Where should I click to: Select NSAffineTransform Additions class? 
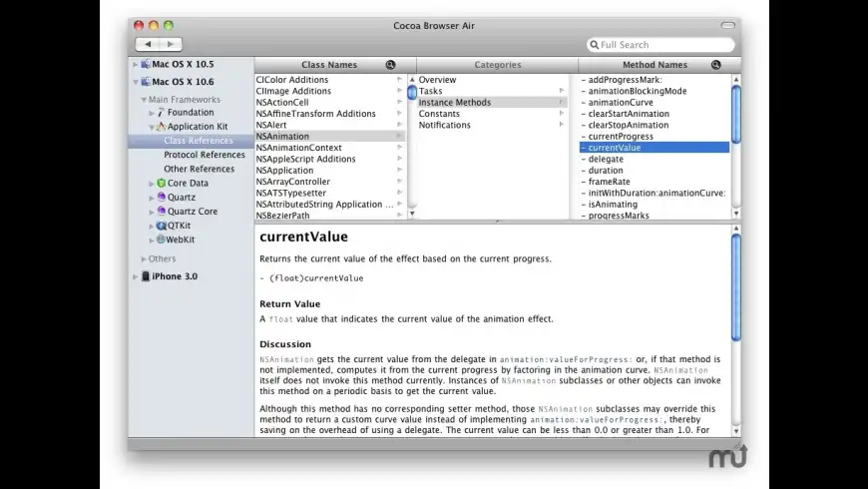click(x=315, y=114)
